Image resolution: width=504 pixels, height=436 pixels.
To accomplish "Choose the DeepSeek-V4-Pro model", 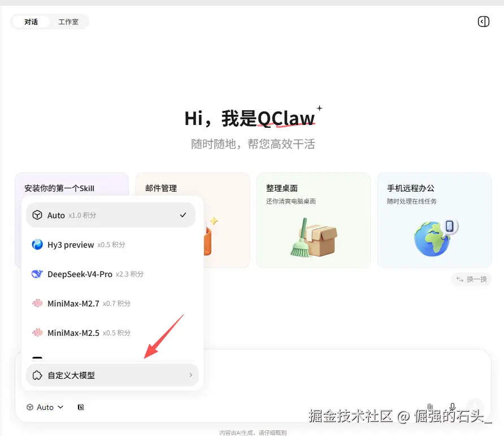I will tap(111, 274).
